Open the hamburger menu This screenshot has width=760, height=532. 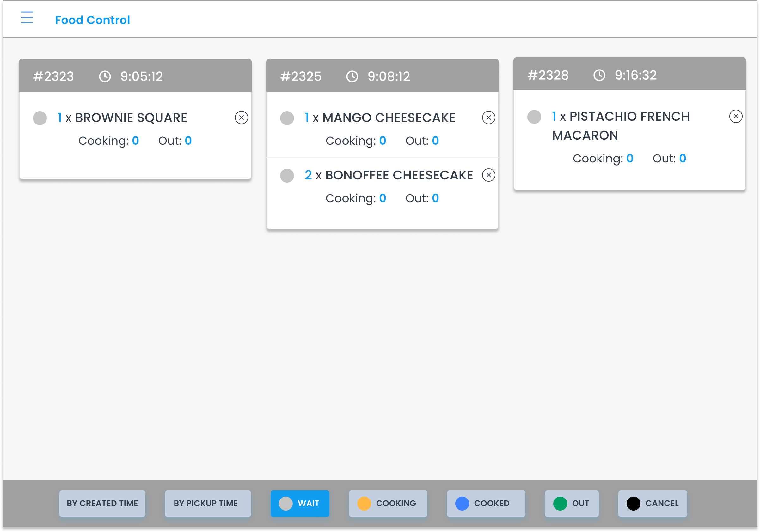pyautogui.click(x=27, y=18)
